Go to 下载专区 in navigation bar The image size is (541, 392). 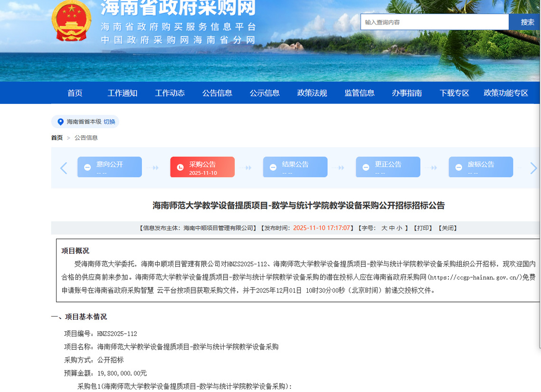point(454,93)
